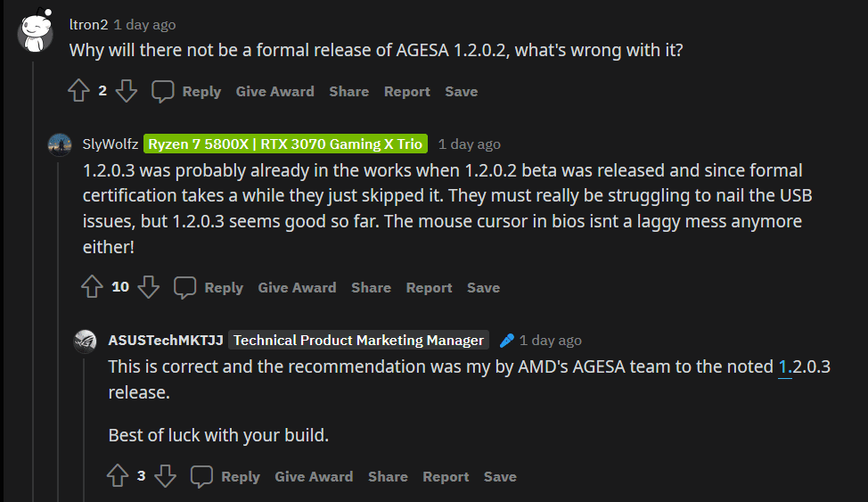Save SlyWolfz's comment
868x502 pixels.
pyautogui.click(x=483, y=287)
